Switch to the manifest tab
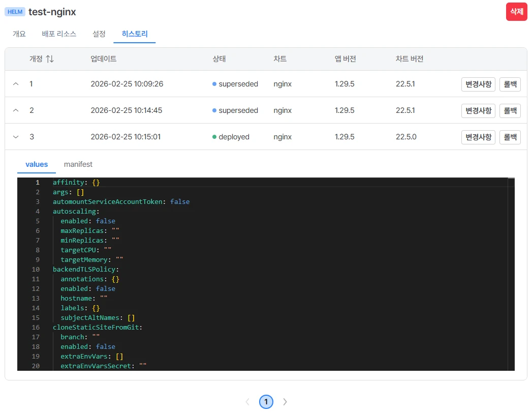 point(78,164)
